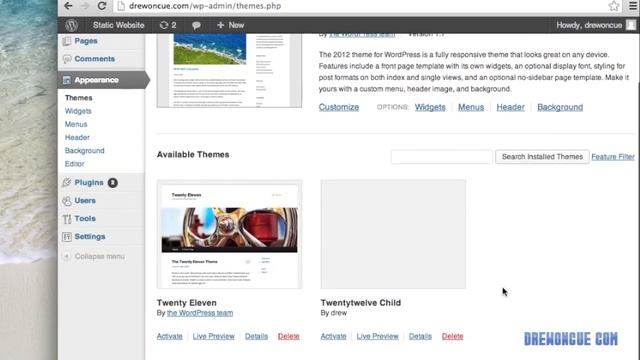Open the Chrome hamburger menu
Screen dimensions: 640x360
(633, 6)
